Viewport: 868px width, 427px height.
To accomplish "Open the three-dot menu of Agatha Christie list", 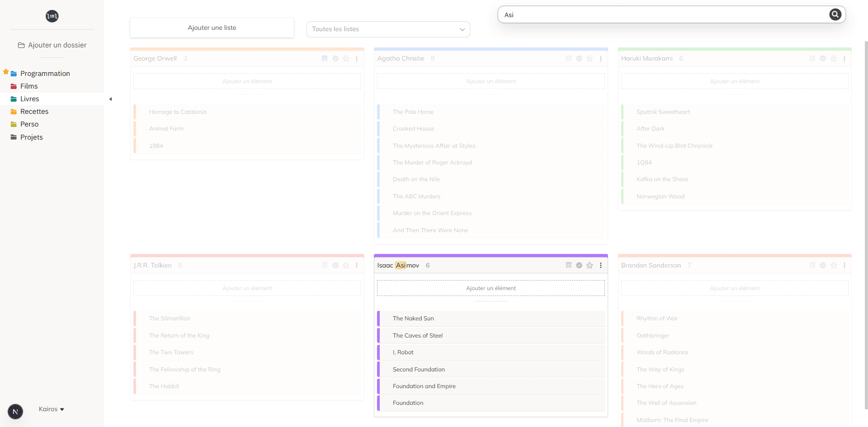I will 601,59.
